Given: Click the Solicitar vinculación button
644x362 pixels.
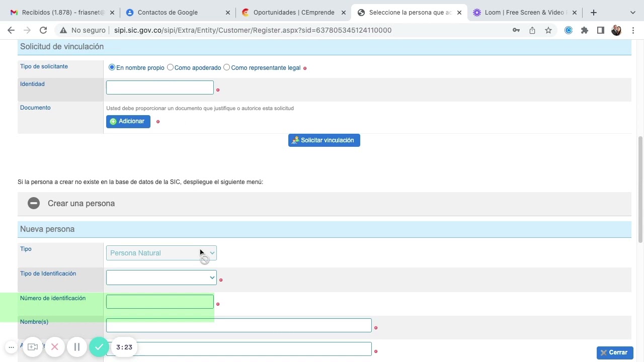Looking at the screenshot, I should (x=324, y=140).
